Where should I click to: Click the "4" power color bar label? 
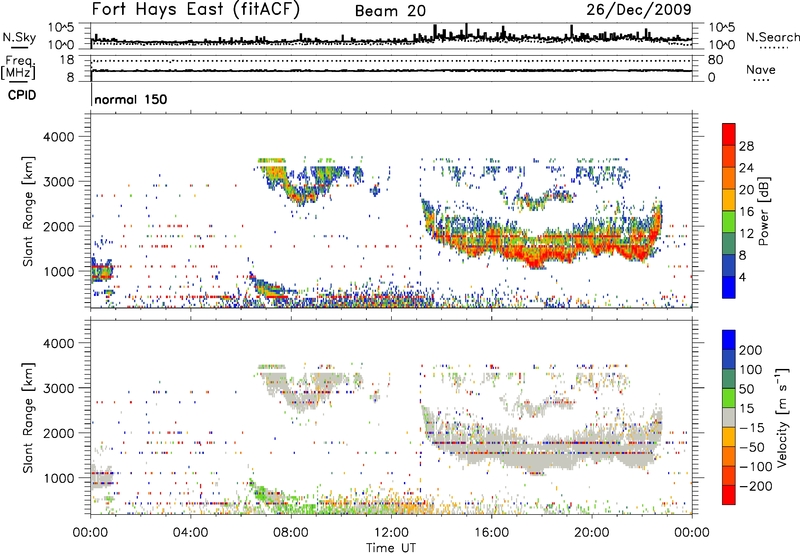pyautogui.click(x=742, y=277)
